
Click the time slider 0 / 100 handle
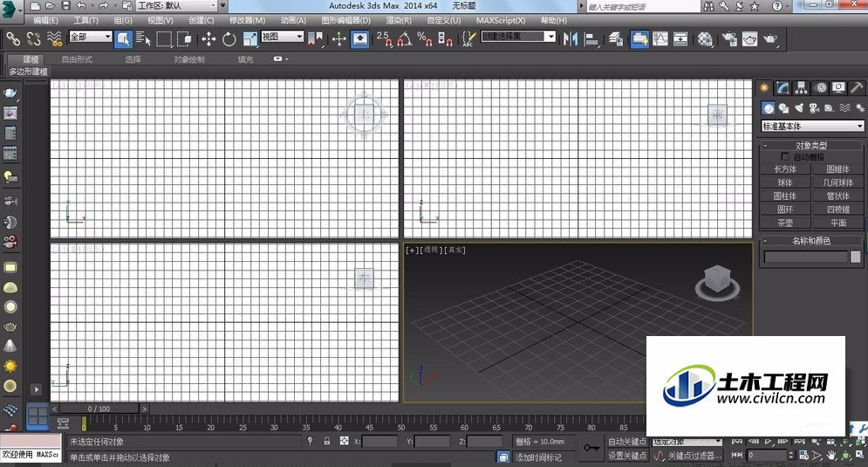[x=99, y=409]
